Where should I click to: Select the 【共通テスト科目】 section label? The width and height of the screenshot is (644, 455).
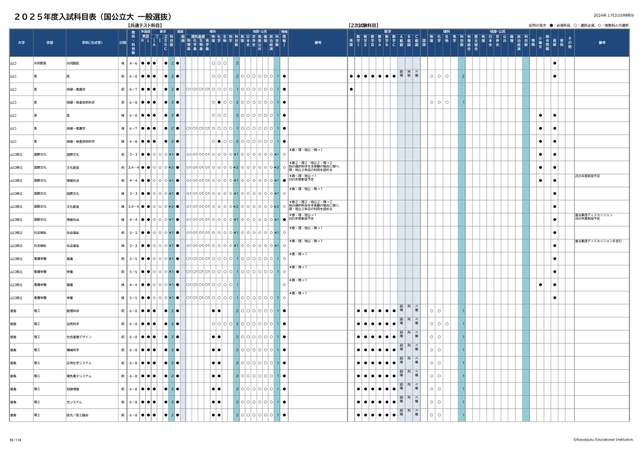[x=142, y=23]
